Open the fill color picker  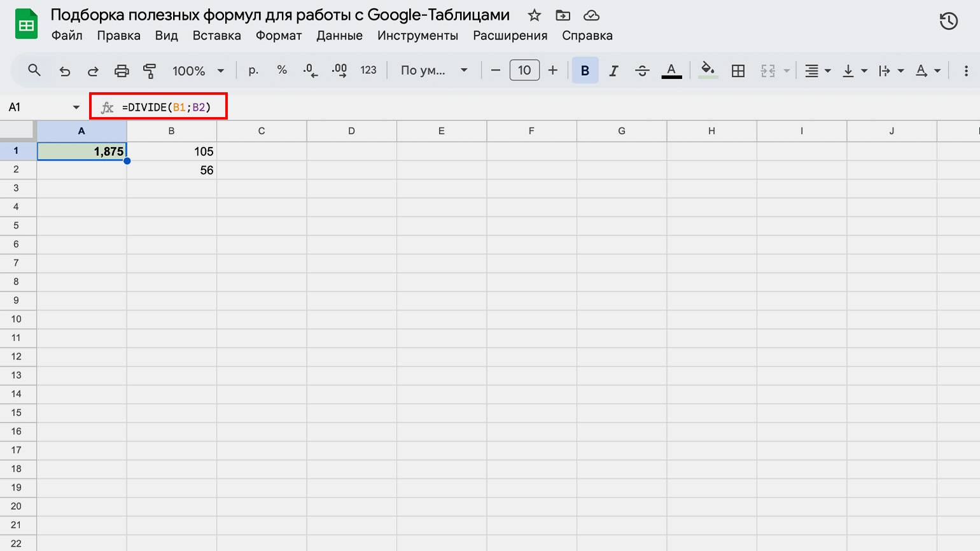[708, 70]
